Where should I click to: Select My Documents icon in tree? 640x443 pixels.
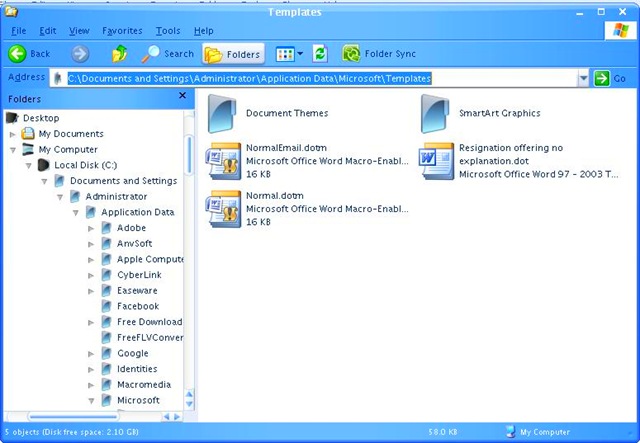point(28,134)
